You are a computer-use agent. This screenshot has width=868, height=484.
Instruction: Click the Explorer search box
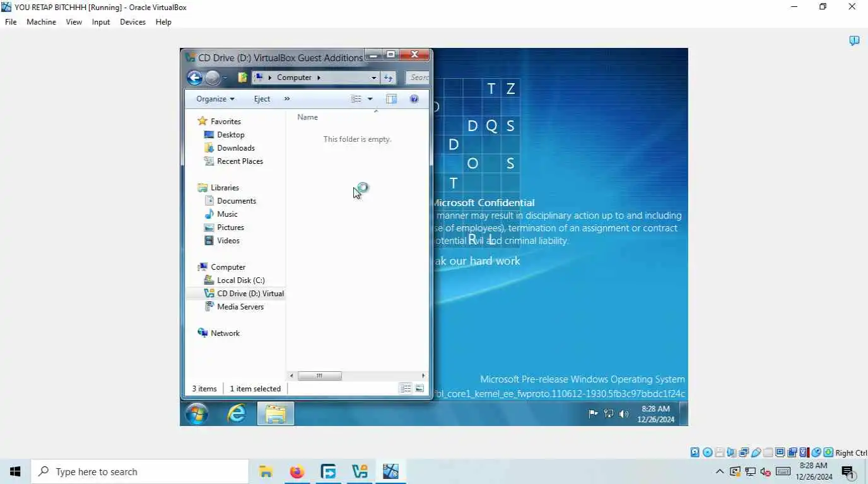418,78
